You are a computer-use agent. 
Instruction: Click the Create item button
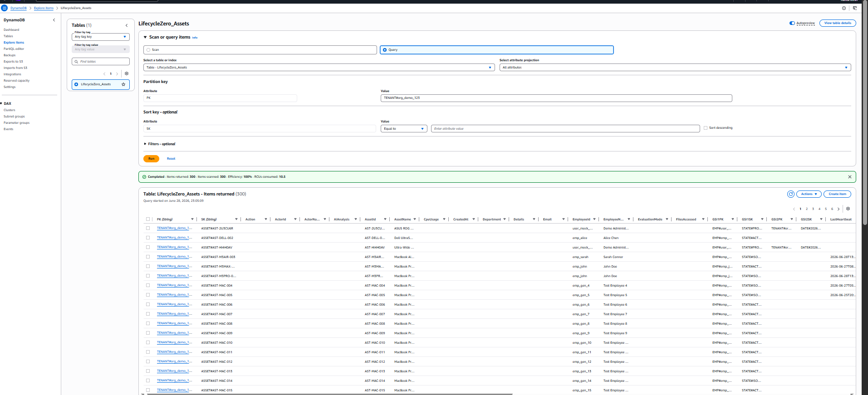(837, 194)
